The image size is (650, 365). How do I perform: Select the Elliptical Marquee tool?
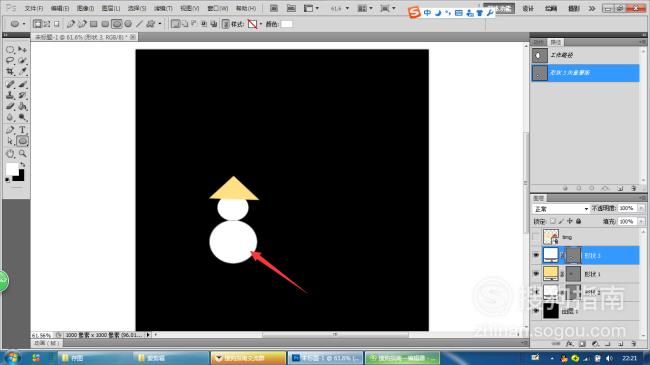click(x=10, y=50)
